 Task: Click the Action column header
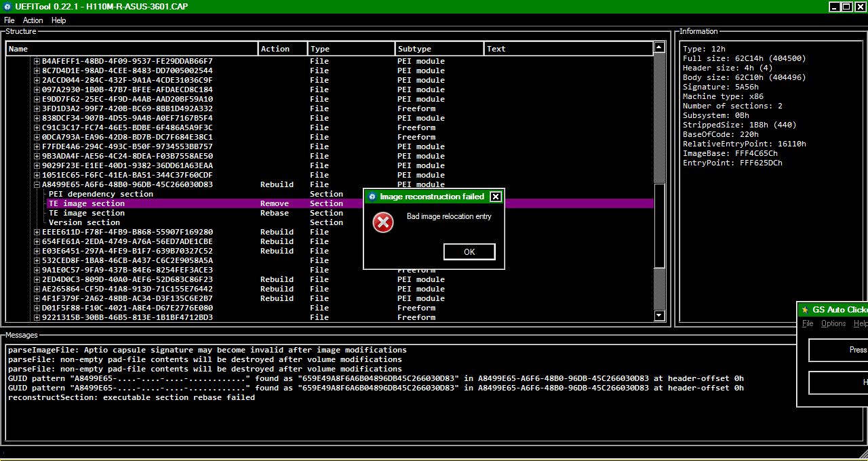[x=283, y=49]
